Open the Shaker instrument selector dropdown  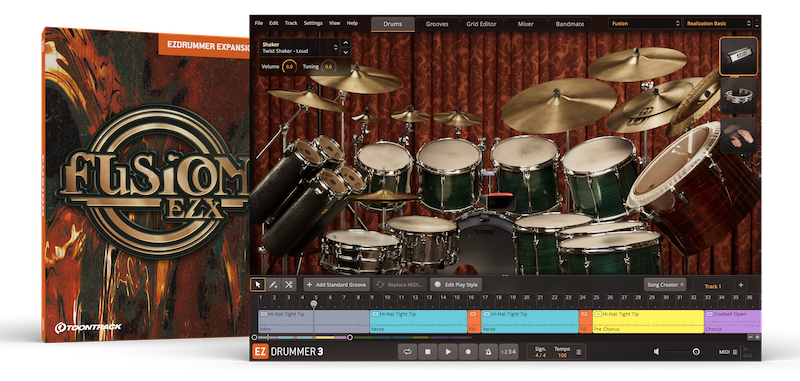299,47
